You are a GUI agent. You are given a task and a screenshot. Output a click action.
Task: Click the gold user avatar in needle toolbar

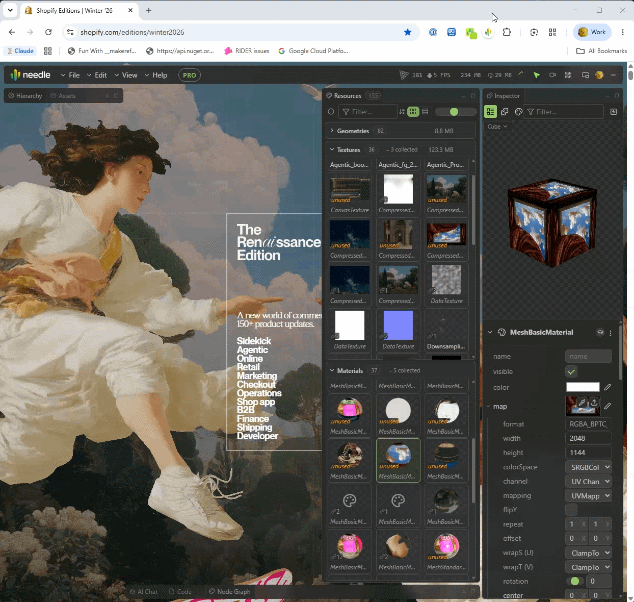[599, 75]
